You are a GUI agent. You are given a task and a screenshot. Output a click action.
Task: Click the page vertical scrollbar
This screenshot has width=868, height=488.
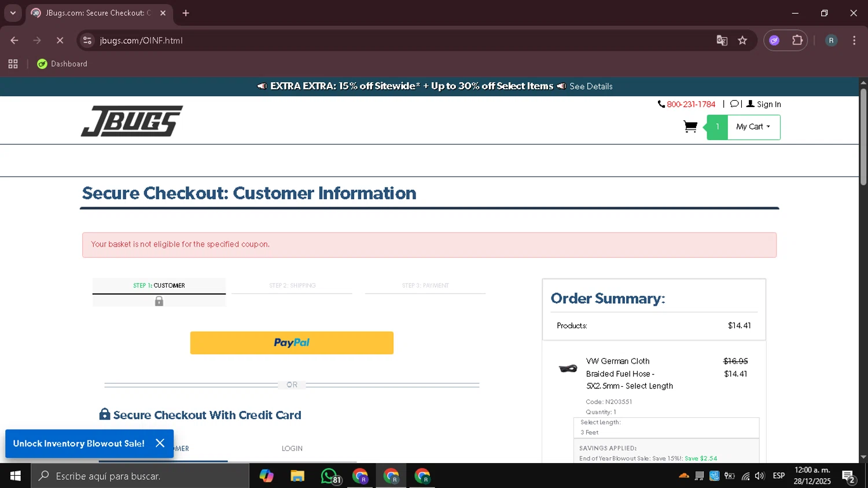coord(863,137)
